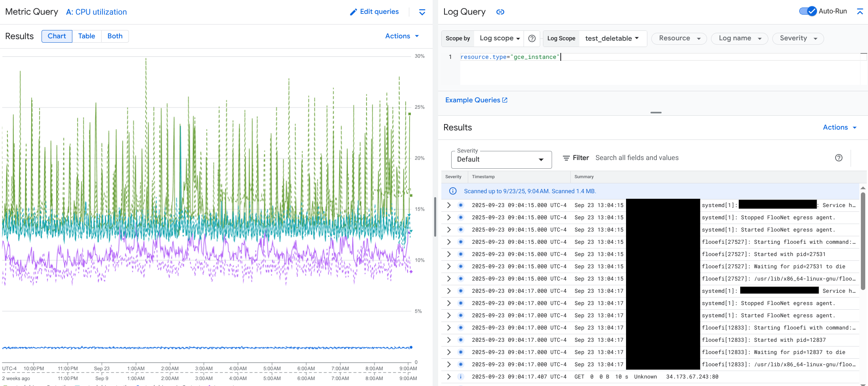Expand the first systemd log entry
This screenshot has height=386, width=868.
click(x=448, y=205)
